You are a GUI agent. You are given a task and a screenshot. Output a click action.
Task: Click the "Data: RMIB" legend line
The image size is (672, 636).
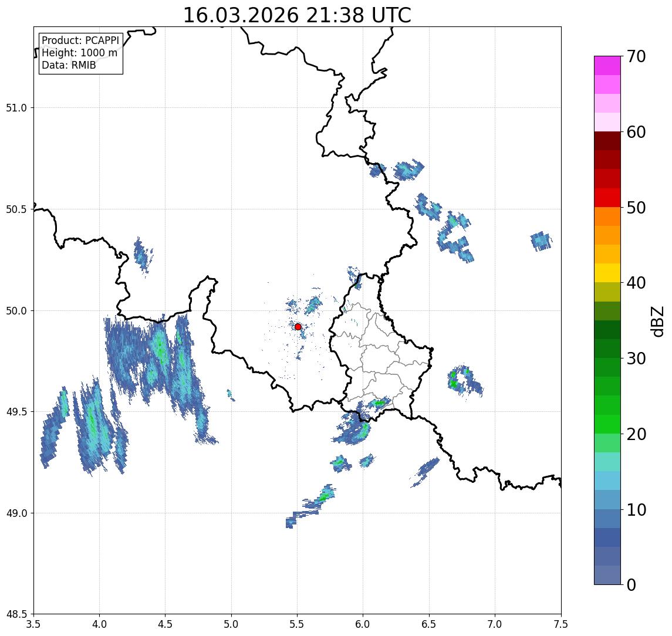tap(69, 65)
